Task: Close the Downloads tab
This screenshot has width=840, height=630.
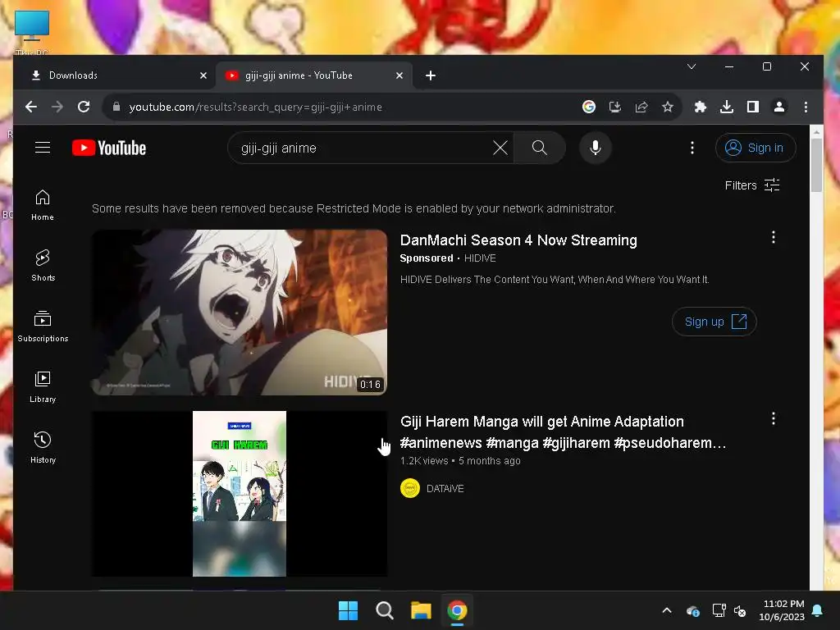Action: (203, 75)
